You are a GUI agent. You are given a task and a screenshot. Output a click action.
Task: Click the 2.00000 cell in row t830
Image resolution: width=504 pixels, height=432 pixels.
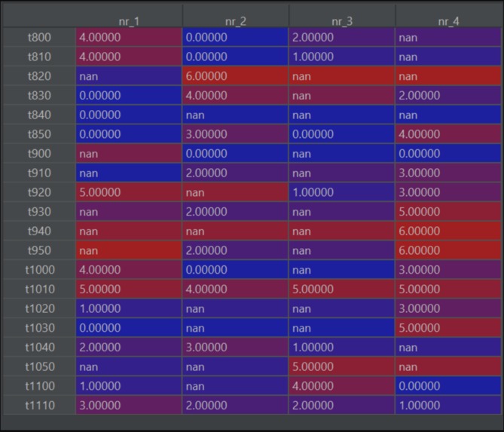[448, 95]
